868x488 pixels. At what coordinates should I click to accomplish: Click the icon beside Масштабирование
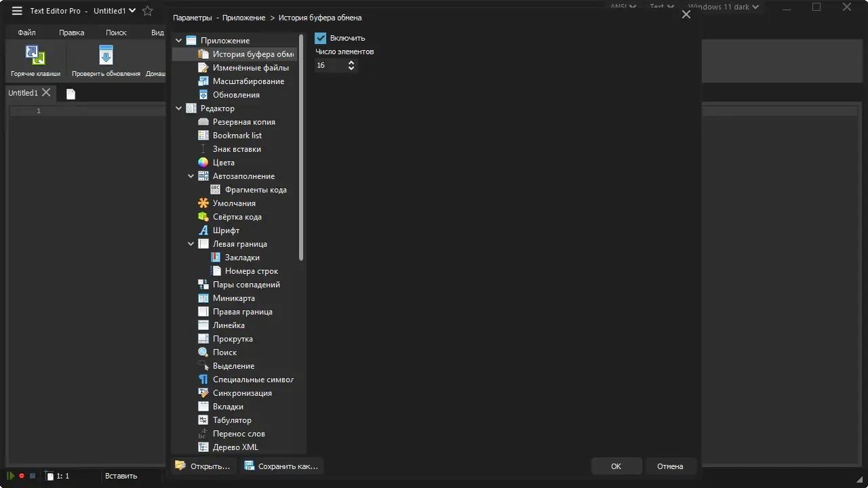pos(203,81)
